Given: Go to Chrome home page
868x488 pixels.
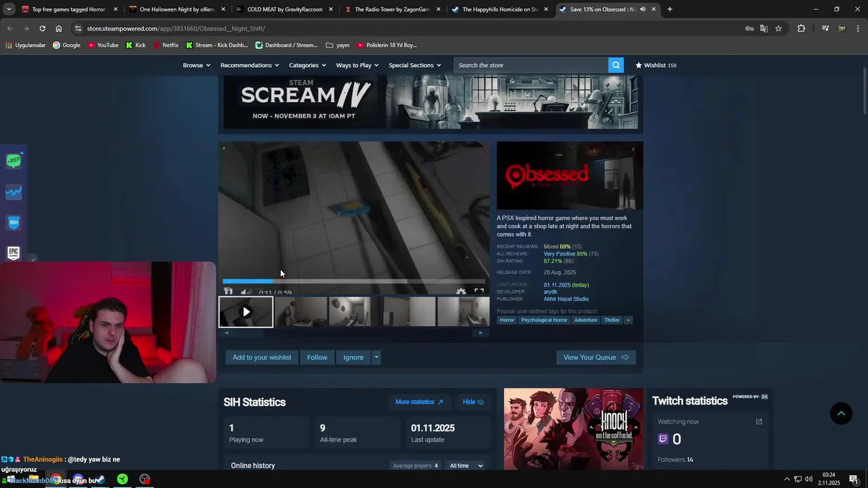Looking at the screenshot, I should pos(58,28).
